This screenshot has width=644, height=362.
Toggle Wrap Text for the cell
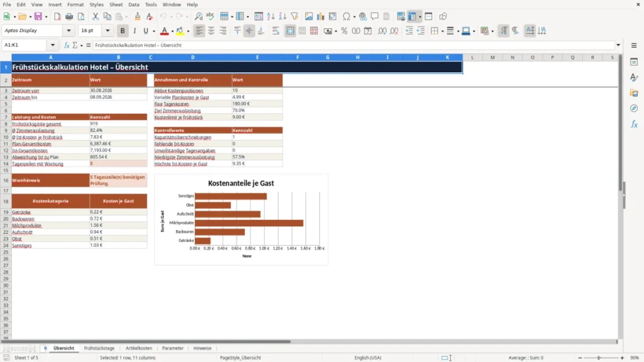point(275,31)
